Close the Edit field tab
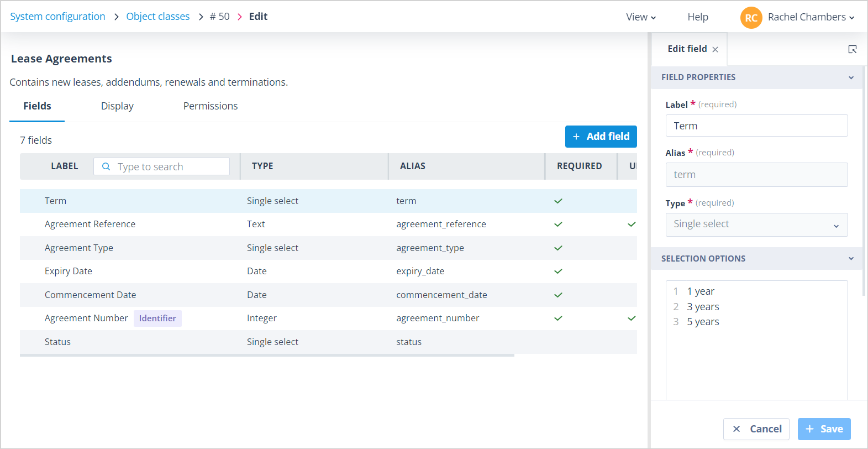Image resolution: width=868 pixels, height=449 pixels. tap(716, 49)
